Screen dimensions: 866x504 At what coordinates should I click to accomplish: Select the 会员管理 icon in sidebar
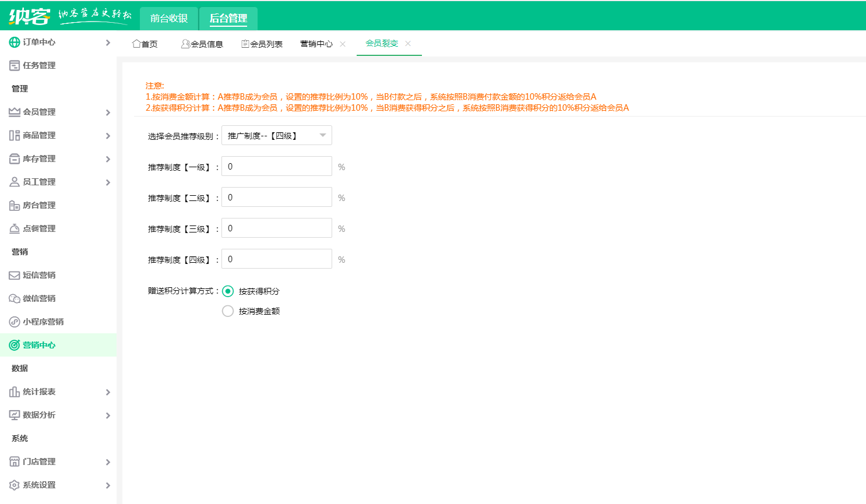tap(13, 112)
